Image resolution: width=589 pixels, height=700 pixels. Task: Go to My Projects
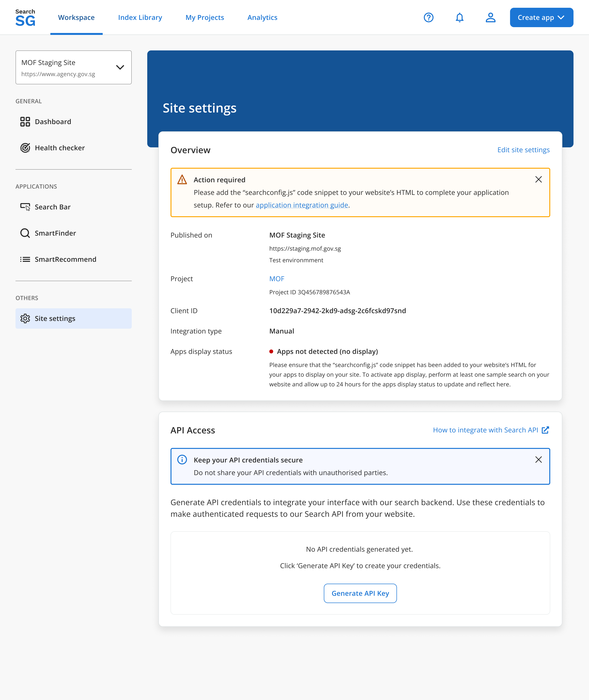point(205,17)
